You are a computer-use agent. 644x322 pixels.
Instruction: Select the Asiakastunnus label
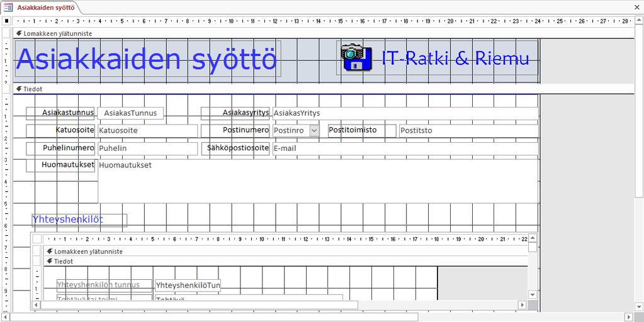click(60, 113)
